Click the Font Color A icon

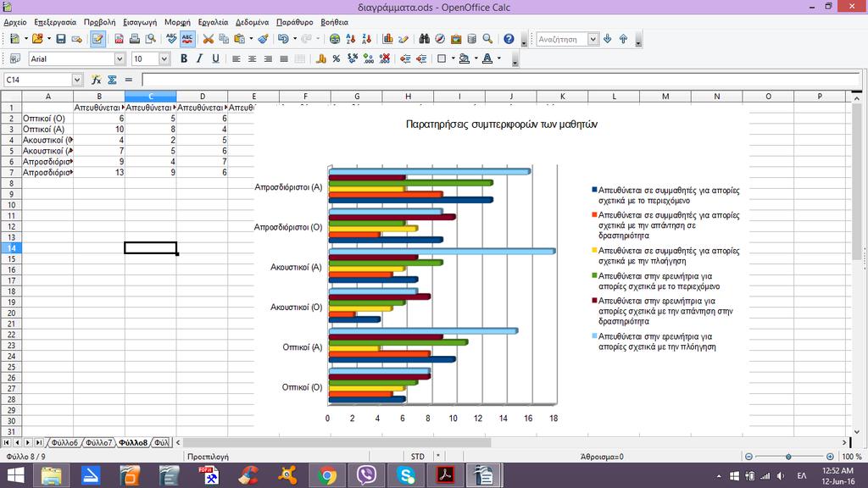click(487, 58)
